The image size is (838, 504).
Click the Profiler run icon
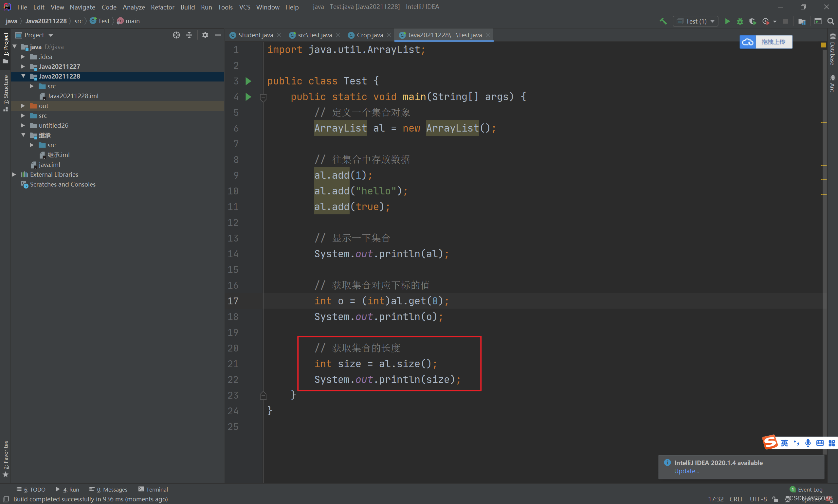point(766,21)
